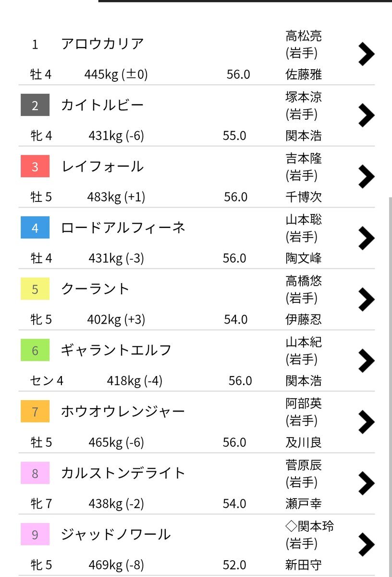Click arrow icon for ホウオウレンジャー
Screen dimensions: 392x577
(366, 422)
